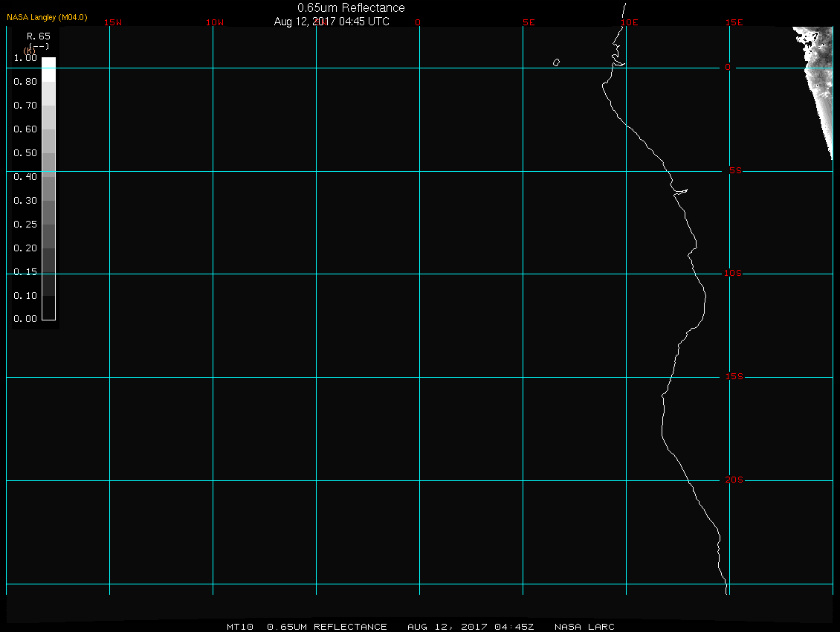Click the small island outline near the equator
This screenshot has height=632, width=840.
tap(556, 62)
